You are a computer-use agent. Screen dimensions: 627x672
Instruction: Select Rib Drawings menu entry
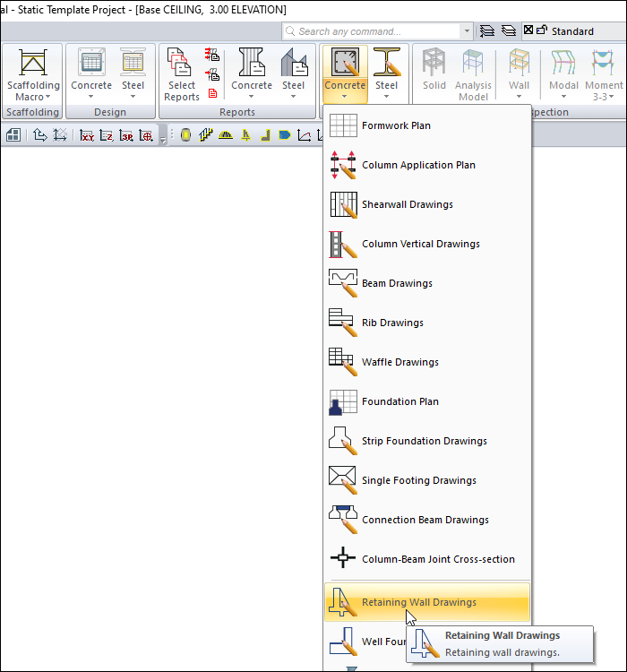427,323
